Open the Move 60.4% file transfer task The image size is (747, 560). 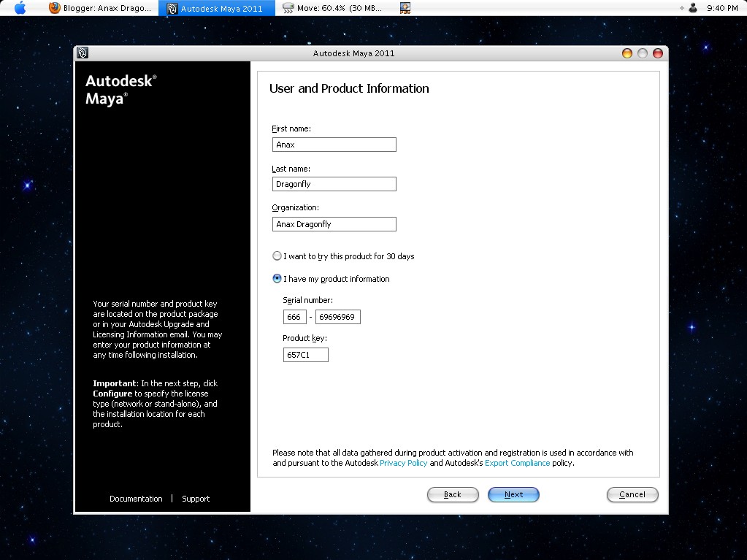tap(332, 7)
